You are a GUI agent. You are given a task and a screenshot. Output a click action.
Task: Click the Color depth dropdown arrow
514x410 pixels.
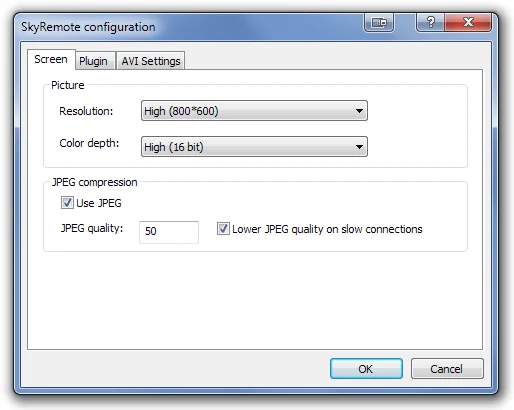click(359, 147)
